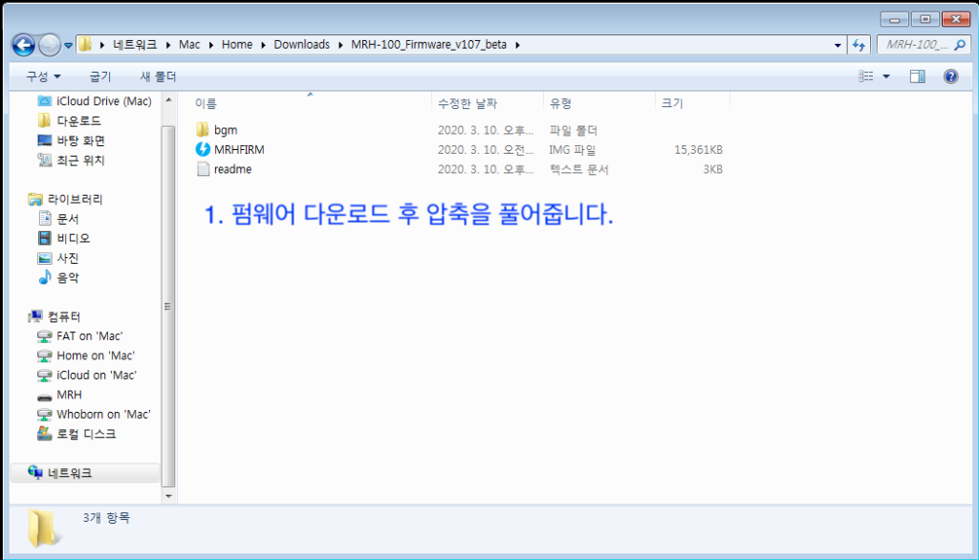The image size is (979, 560).
Task: Click the refresh button beside address bar
Action: click(x=859, y=45)
